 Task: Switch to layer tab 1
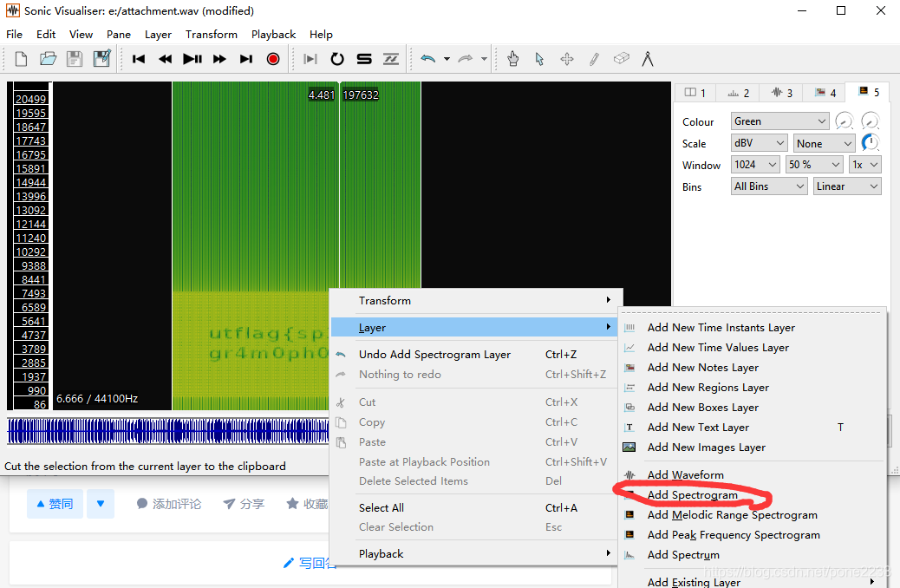(695, 93)
